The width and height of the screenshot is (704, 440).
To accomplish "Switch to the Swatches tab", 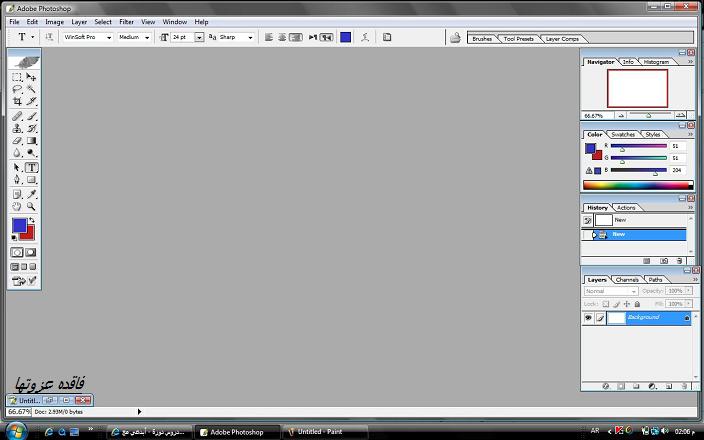I will click(x=623, y=134).
